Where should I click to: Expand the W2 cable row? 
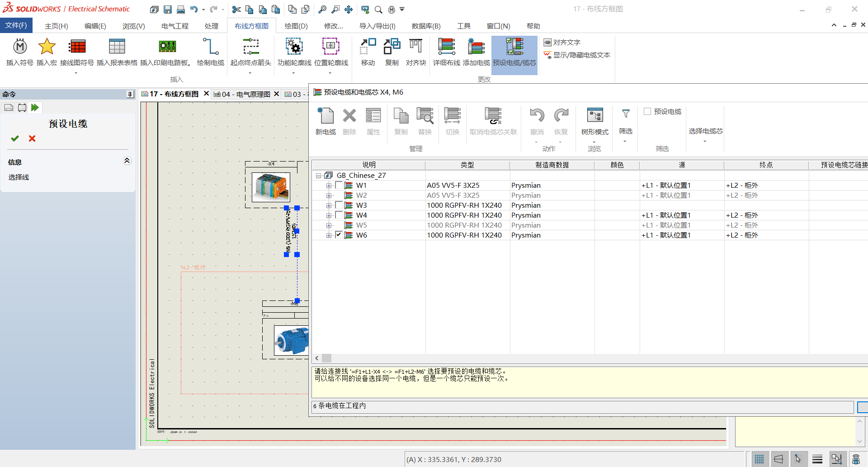329,195
